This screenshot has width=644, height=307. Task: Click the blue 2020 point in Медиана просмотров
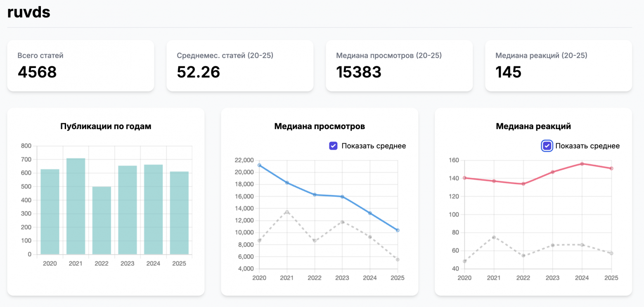click(x=259, y=165)
